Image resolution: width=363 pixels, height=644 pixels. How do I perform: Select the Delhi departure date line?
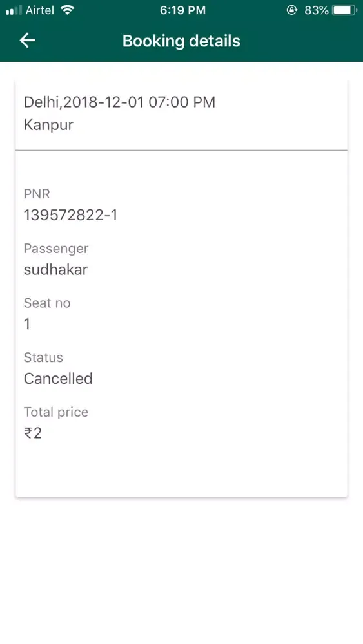[x=120, y=102]
